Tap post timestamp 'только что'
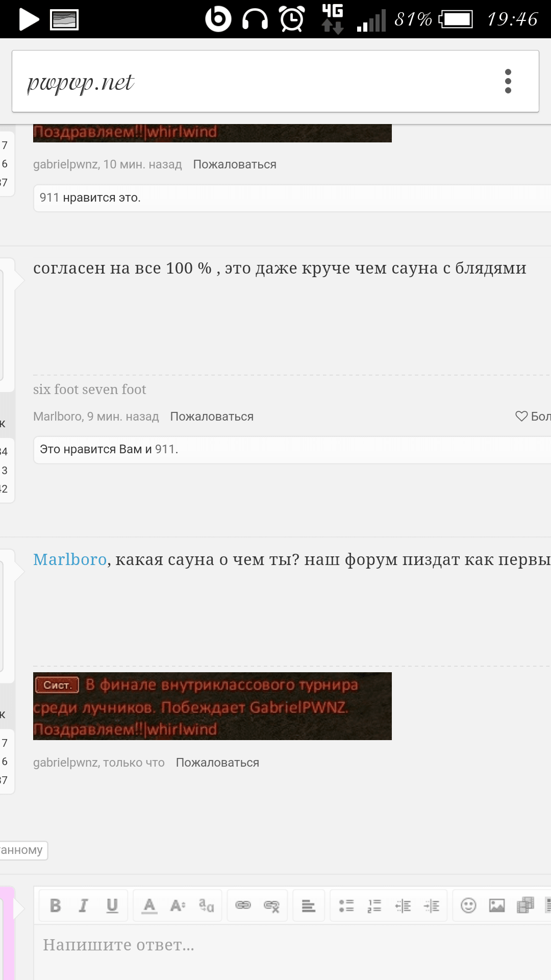551x980 pixels. click(134, 763)
